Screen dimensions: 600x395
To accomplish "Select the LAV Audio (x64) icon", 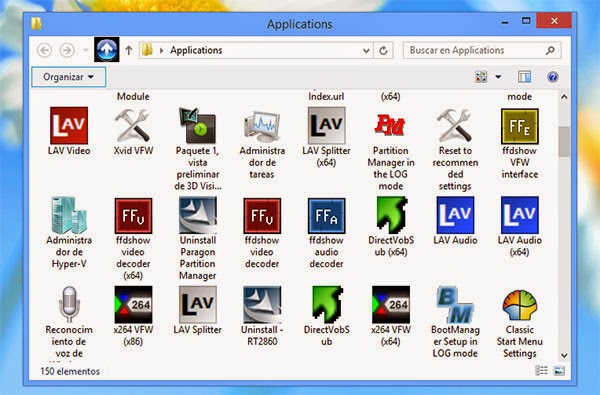I will coord(519,215).
